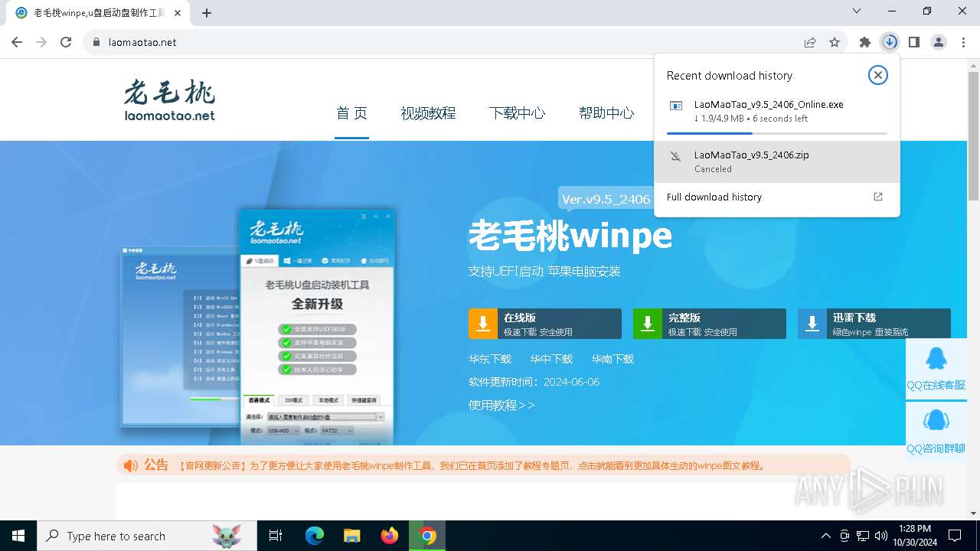Choose 华中下载 mirror link
The image size is (980, 551).
(x=551, y=359)
